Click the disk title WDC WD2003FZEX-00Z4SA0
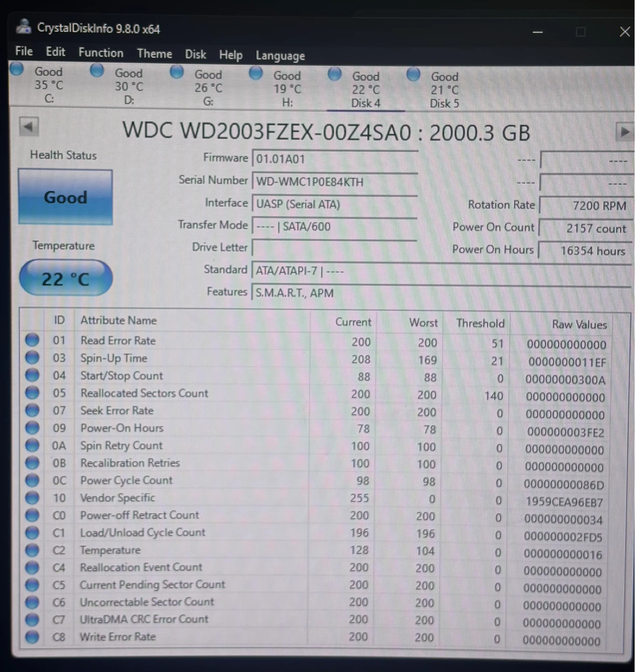 267,131
